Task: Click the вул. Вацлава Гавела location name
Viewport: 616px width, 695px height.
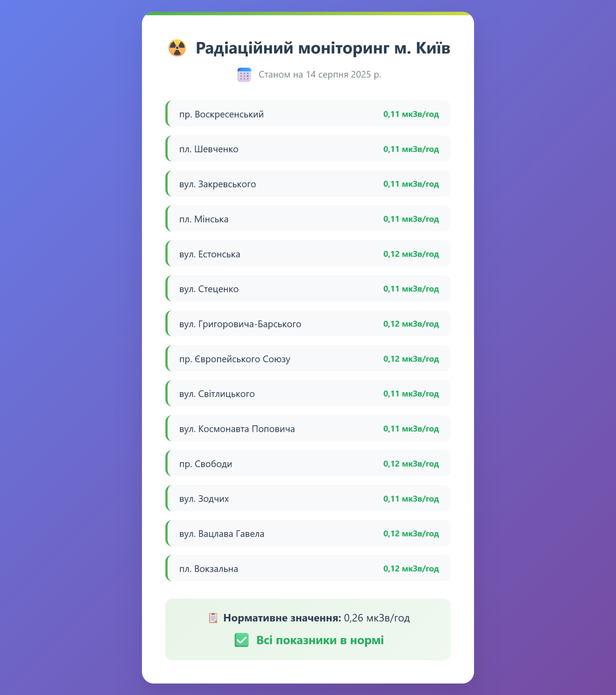Action: click(x=222, y=534)
